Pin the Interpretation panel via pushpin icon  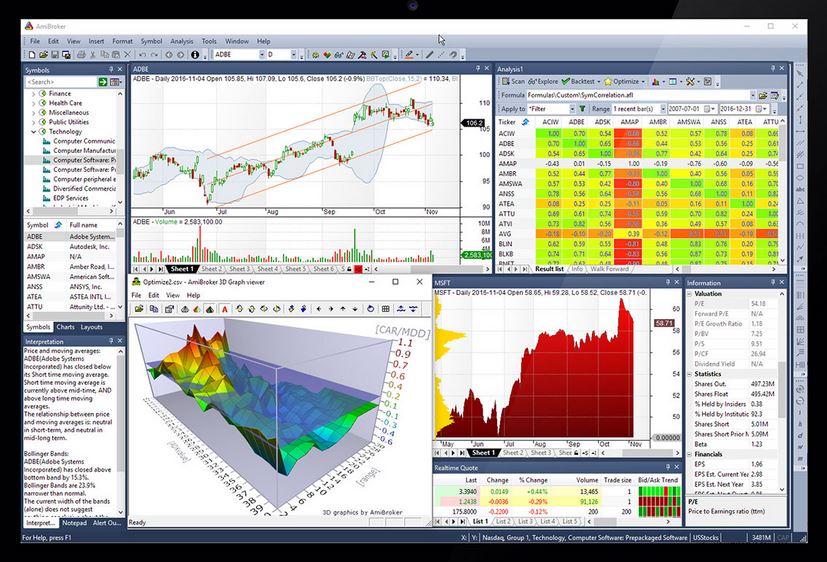pos(111,341)
